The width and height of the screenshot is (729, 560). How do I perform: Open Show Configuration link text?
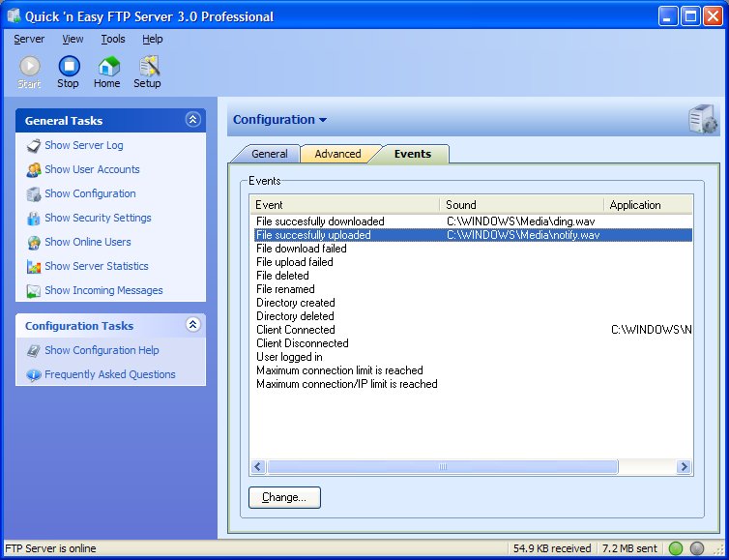coord(90,194)
